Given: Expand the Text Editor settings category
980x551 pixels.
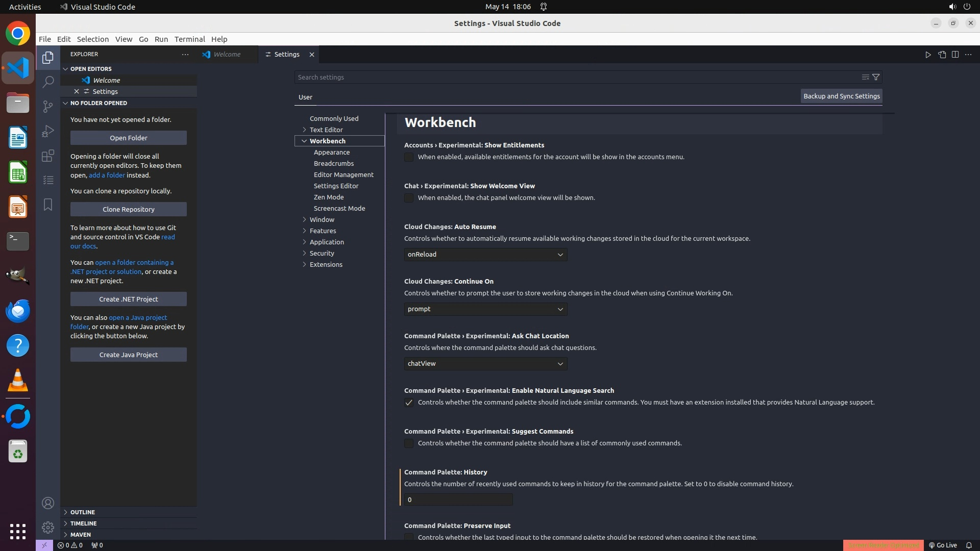Looking at the screenshot, I should (326, 130).
